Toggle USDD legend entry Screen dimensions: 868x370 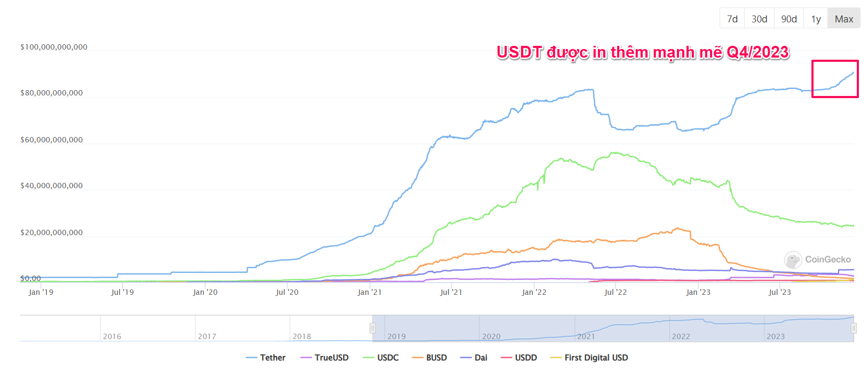(519, 358)
